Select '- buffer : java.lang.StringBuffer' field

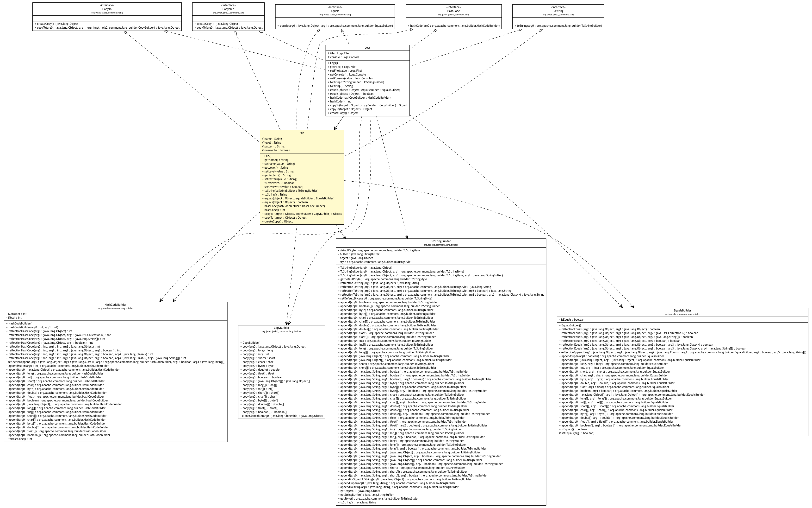(x=359, y=254)
